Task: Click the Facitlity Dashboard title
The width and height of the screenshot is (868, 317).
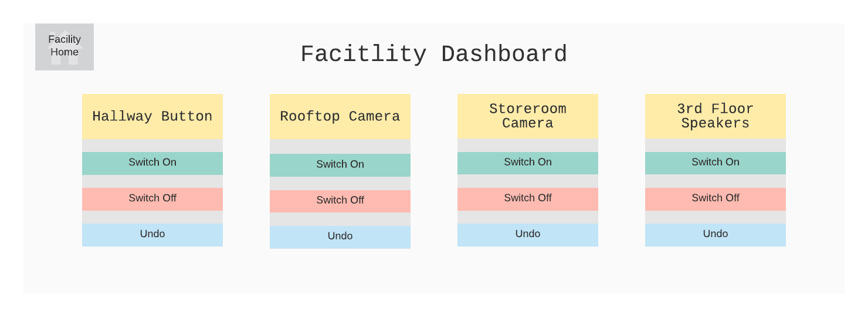Action: tap(434, 55)
